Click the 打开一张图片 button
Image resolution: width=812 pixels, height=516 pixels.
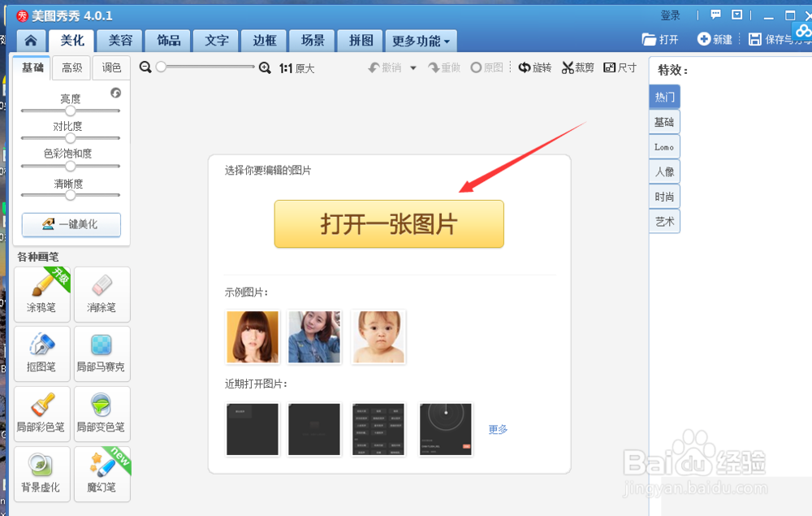point(388,223)
